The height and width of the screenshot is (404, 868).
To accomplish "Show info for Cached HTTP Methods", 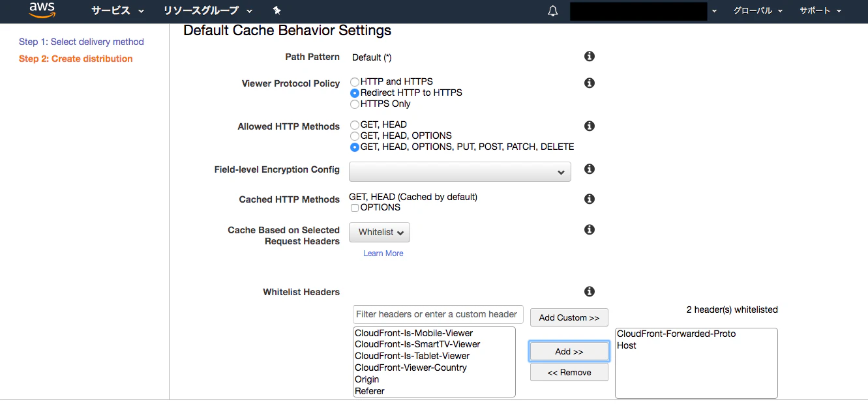I will point(590,199).
